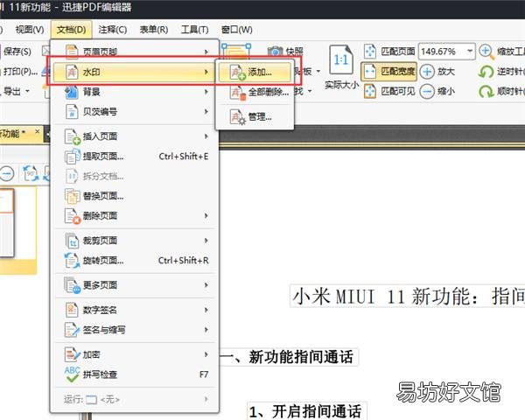
Task: Click the 数字签名 icon
Action: 72,310
